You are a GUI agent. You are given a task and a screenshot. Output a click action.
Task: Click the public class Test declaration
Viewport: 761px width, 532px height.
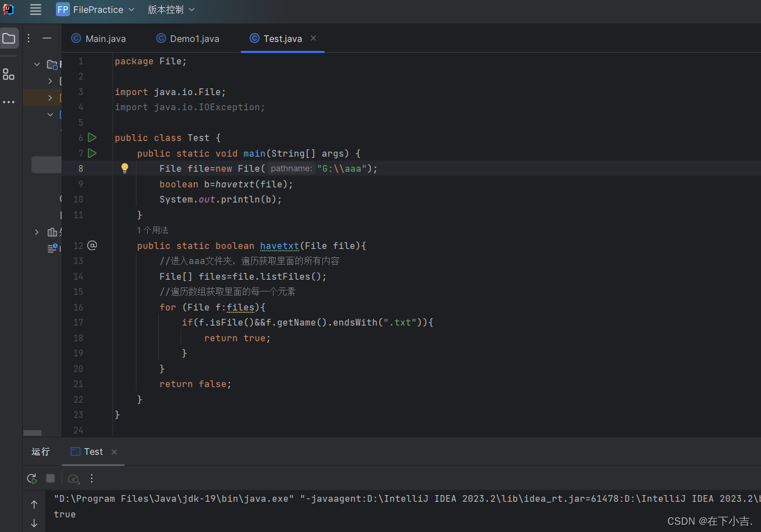tap(167, 138)
